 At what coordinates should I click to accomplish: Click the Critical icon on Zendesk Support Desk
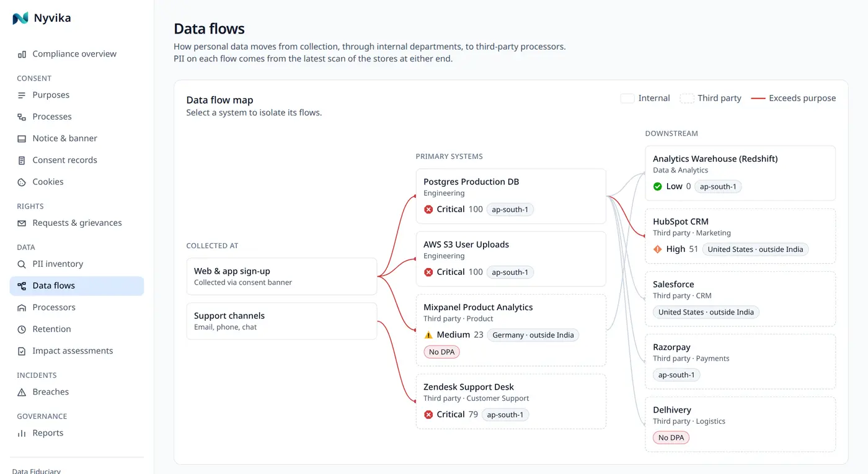point(428,414)
